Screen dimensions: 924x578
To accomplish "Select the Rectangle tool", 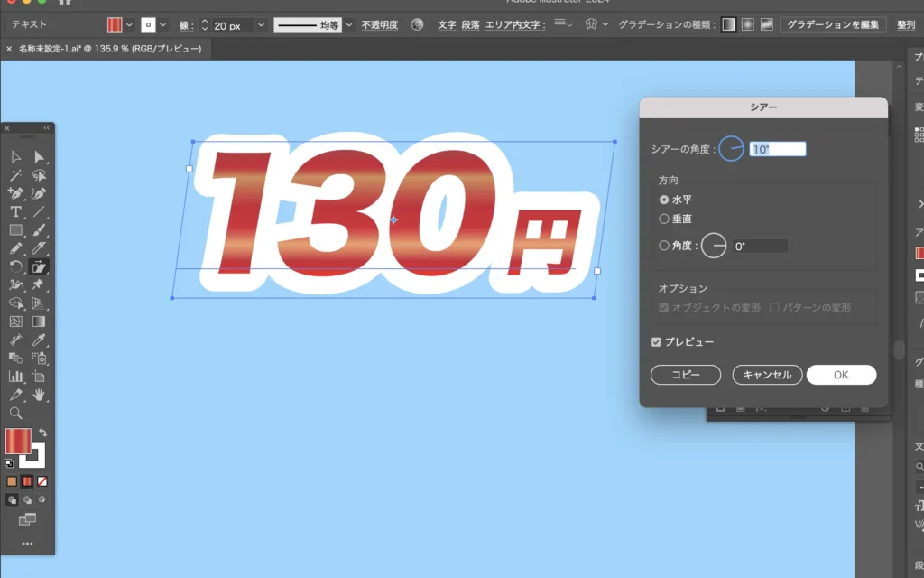I will coord(16,230).
